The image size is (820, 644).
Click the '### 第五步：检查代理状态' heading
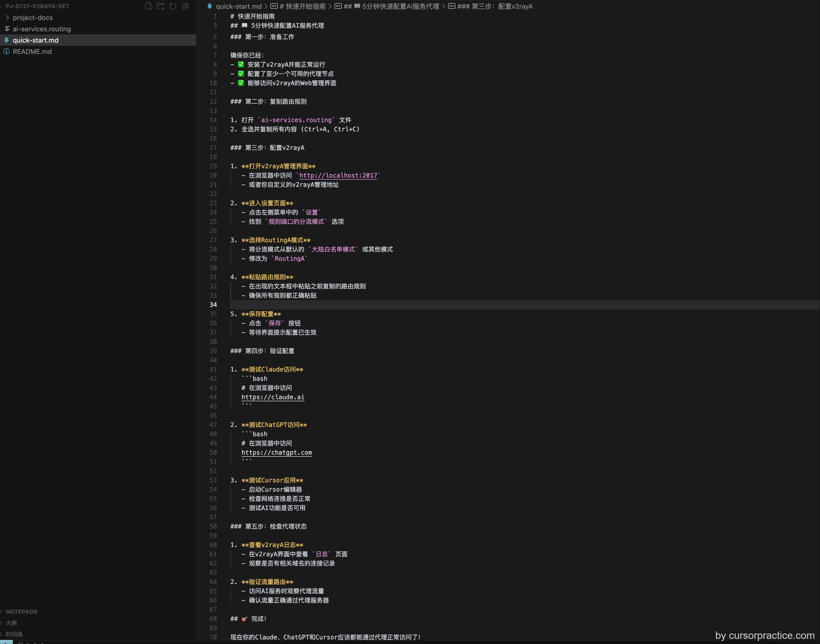tap(268, 526)
